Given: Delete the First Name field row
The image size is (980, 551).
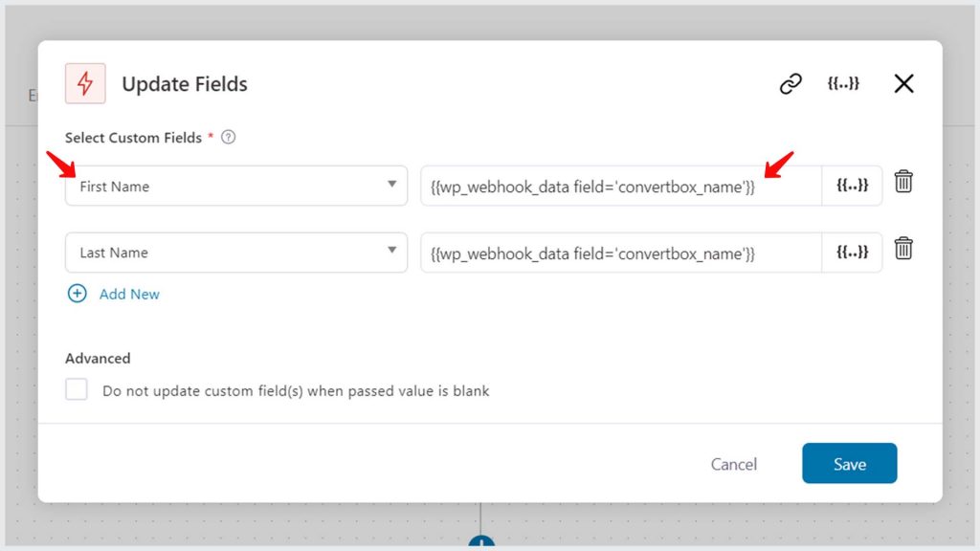Looking at the screenshot, I should 903,181.
